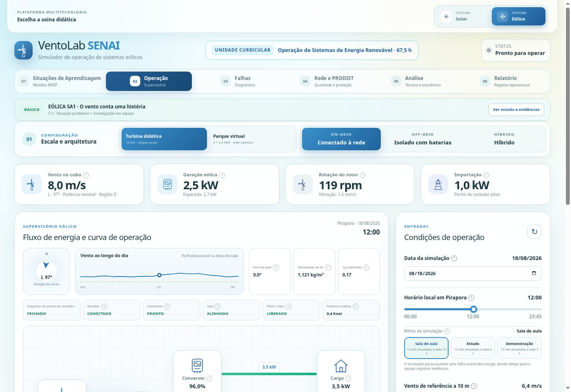The image size is (571, 392).
Task: Click the EÓLICA SA1 mission title
Action: tap(97, 107)
